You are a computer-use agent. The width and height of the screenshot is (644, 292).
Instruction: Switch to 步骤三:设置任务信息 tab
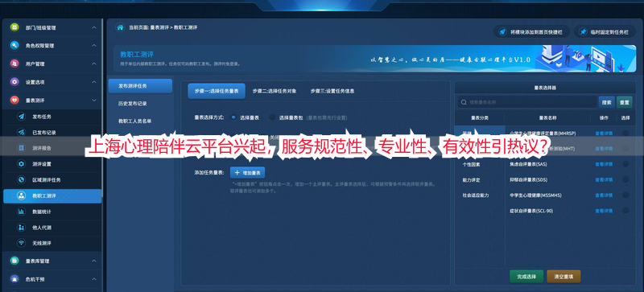(332, 91)
